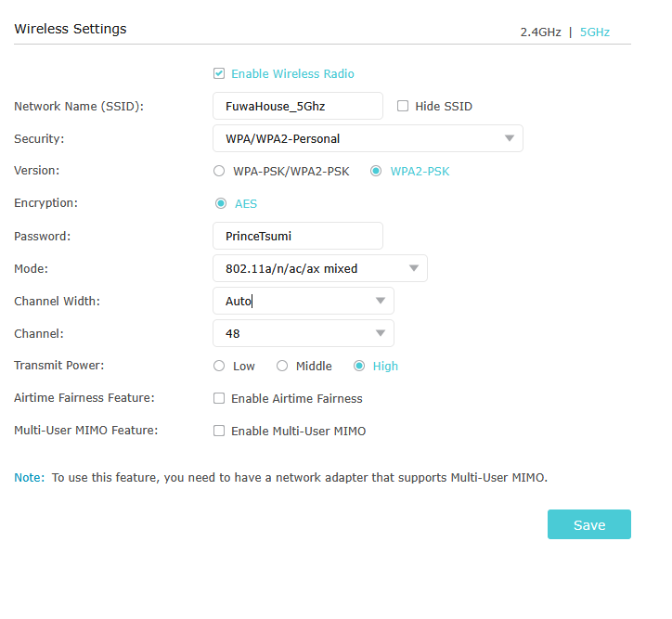This screenshot has width=672, height=619.
Task: Switch to the 5GHz tab
Action: coord(595,32)
